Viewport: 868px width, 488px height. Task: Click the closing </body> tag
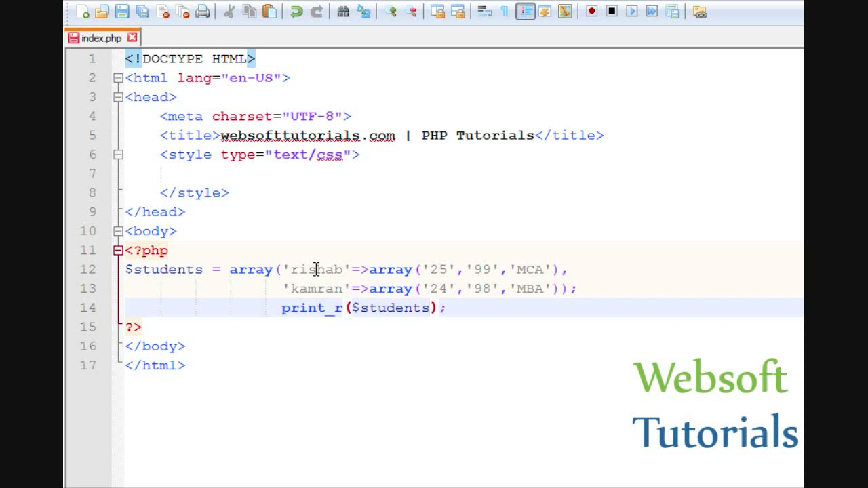tap(155, 346)
